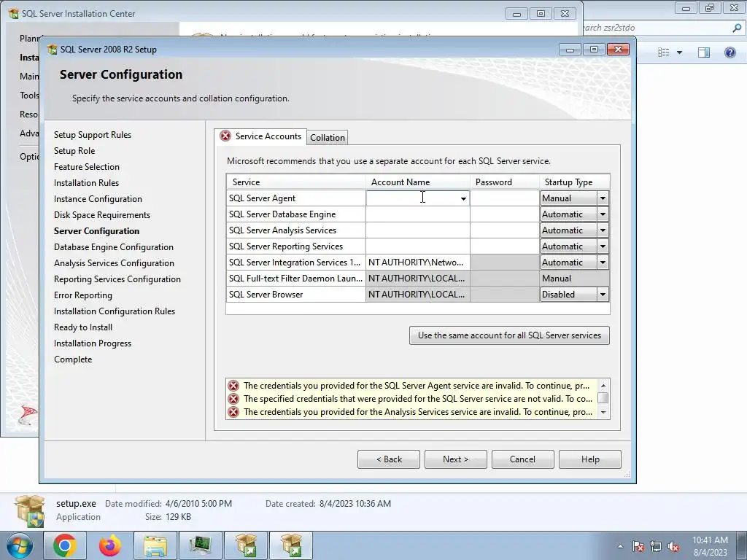The width and height of the screenshot is (747, 560).
Task: Open the network tray icon
Action: (656, 546)
